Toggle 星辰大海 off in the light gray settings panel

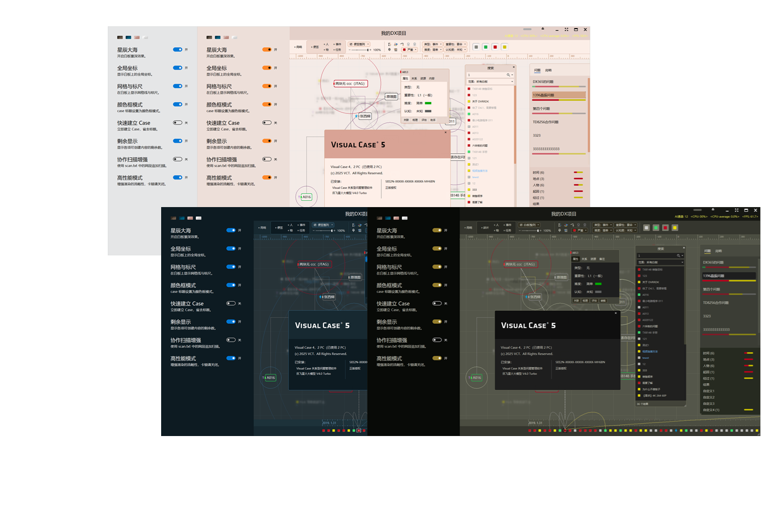pyautogui.click(x=177, y=50)
